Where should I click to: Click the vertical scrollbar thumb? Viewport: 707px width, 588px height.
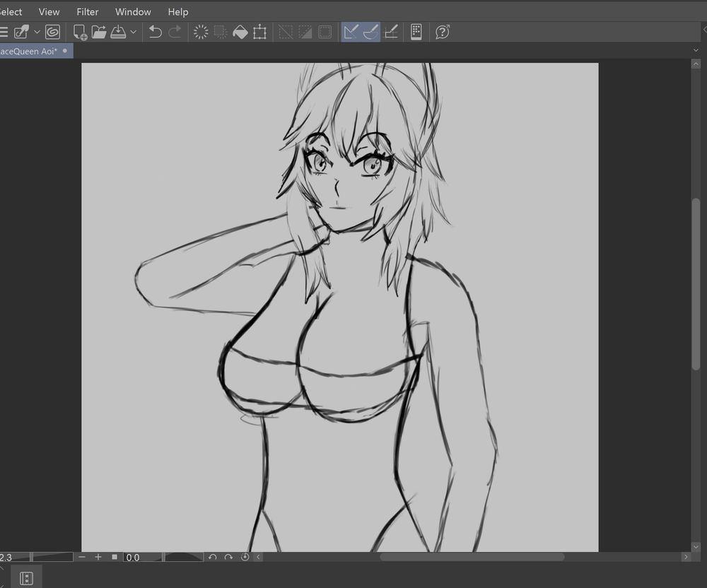[696, 284]
